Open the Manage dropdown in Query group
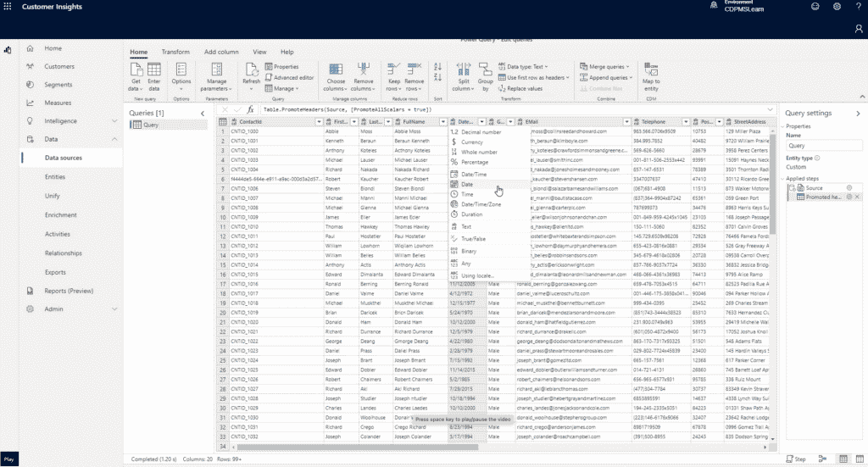Screen dimensions: 868x467 tap(281, 88)
